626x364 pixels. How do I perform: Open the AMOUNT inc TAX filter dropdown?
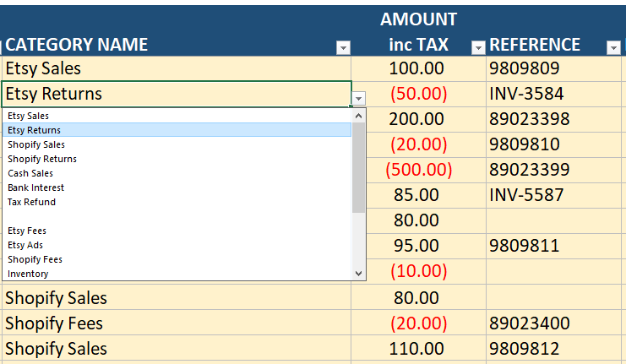478,48
